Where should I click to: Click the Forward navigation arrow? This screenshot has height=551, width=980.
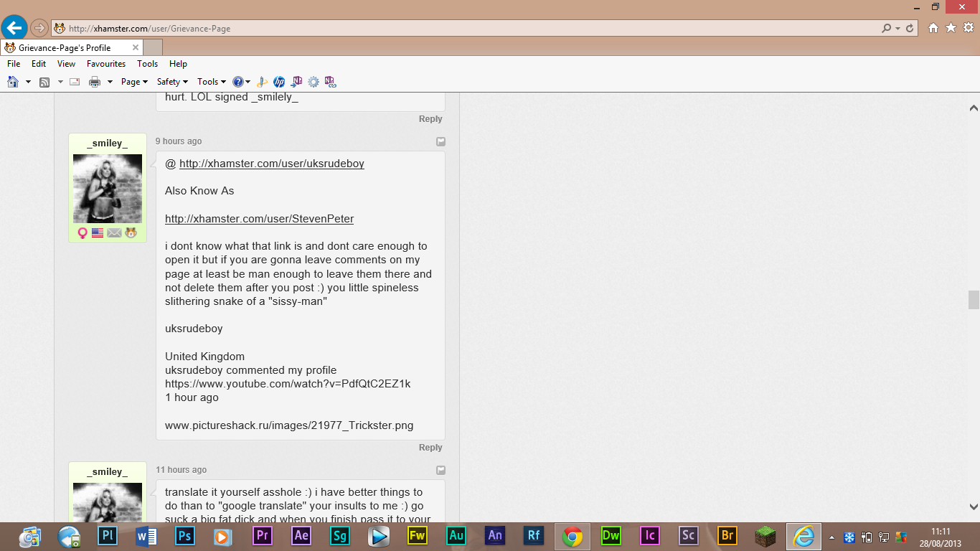coord(39,29)
